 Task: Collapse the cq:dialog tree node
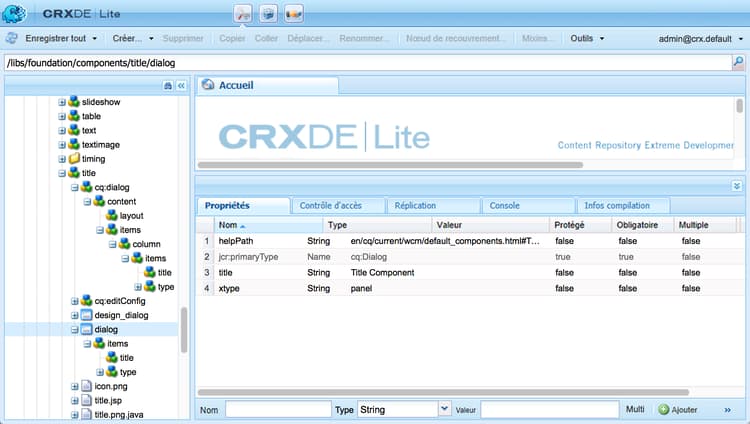coord(75,187)
